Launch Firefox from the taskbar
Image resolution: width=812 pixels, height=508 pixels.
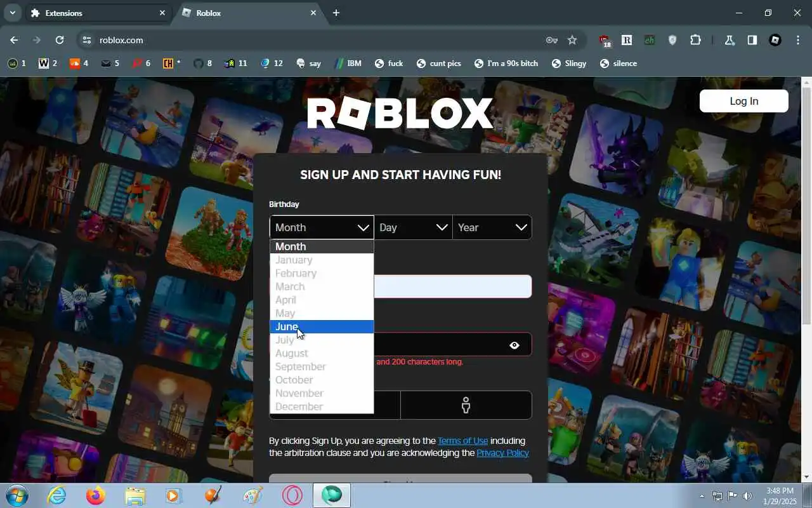click(96, 495)
